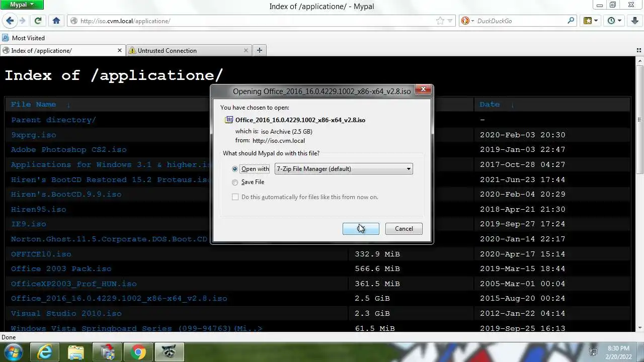Open the Bookmarks menu toolbar button
Viewport: 644px width, 362px height.
[x=590, y=21]
